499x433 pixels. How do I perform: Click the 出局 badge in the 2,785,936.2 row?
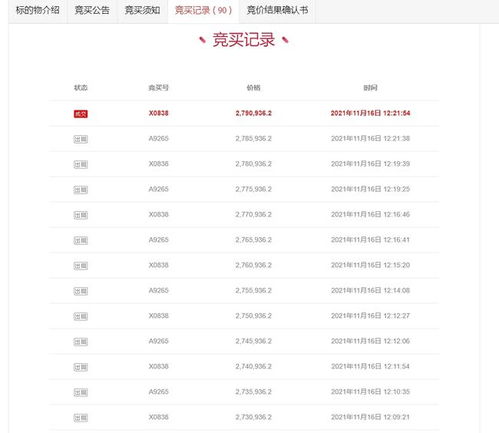(81, 139)
